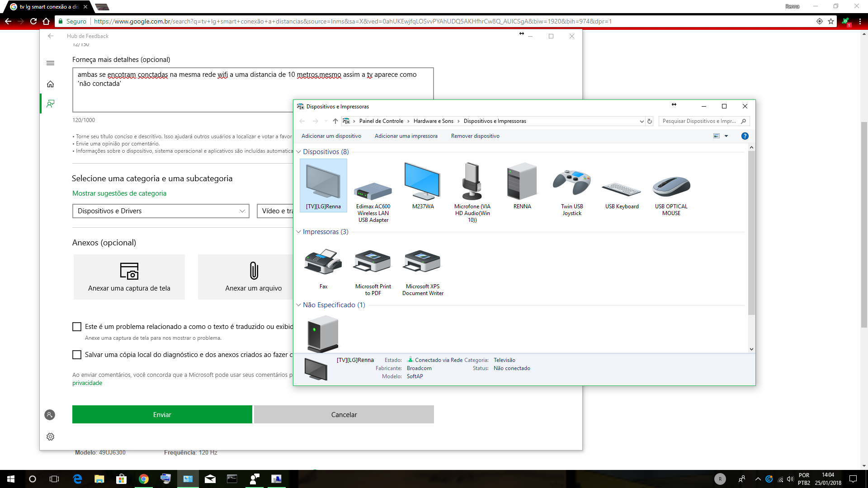868x488 pixels.
Task: Open the change view dropdown arrow
Action: [x=726, y=136]
